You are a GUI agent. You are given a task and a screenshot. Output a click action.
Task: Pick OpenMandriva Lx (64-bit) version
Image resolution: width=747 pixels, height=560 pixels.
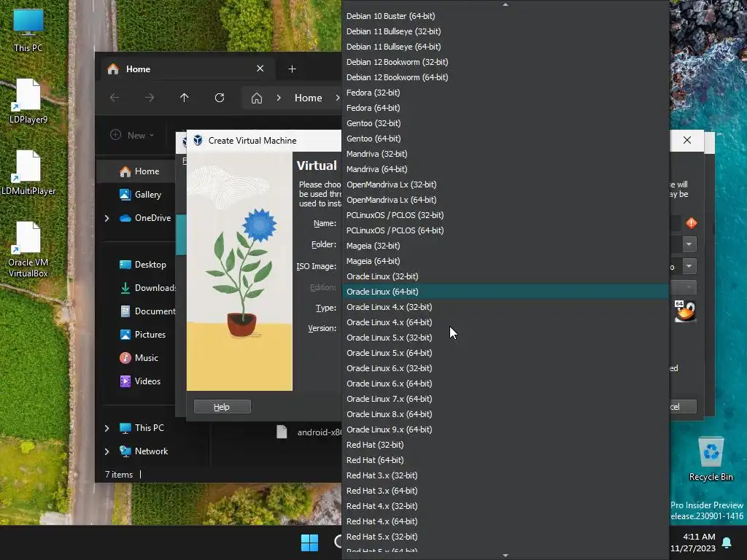[505, 200]
